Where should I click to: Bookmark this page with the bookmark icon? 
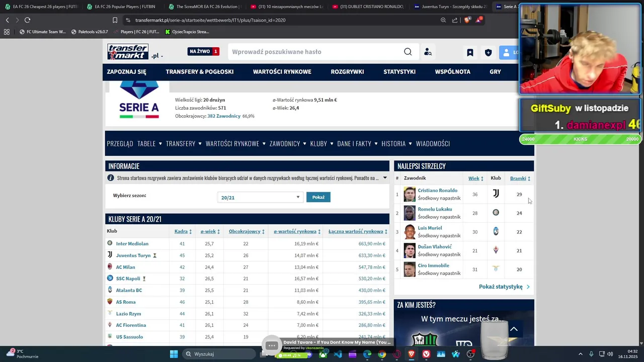point(115,20)
